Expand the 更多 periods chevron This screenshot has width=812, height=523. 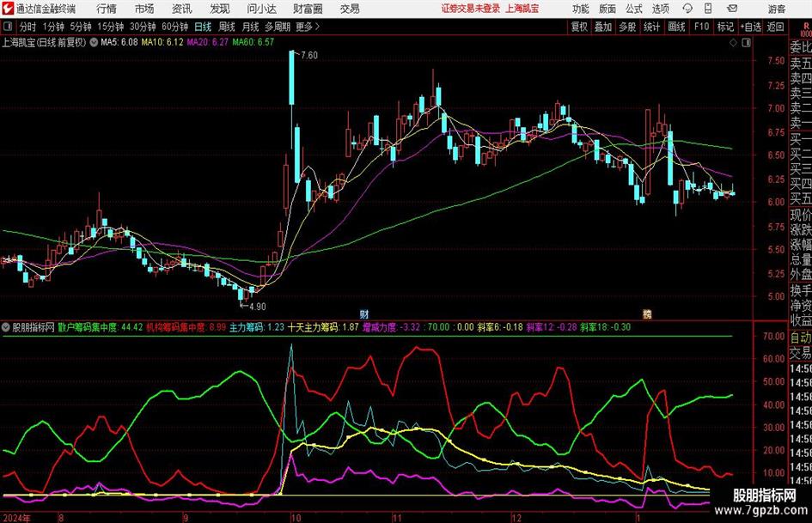click(308, 27)
